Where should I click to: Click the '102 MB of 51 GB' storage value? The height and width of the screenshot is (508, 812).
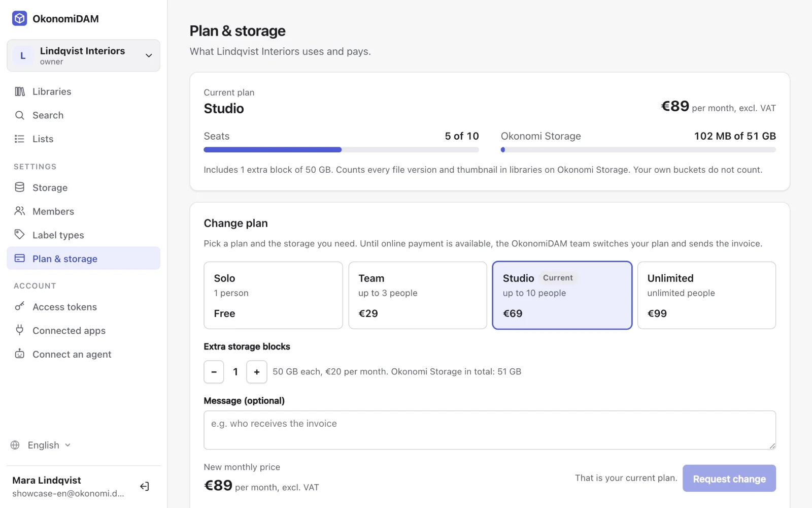click(735, 136)
